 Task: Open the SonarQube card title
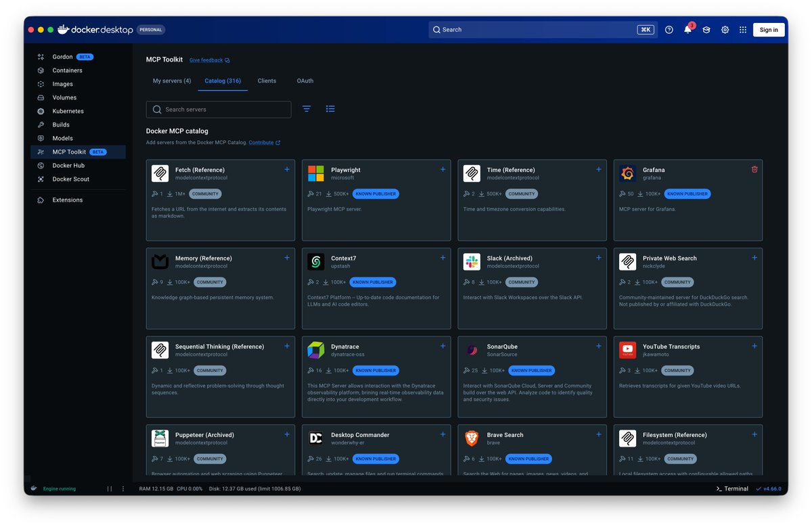pos(502,346)
